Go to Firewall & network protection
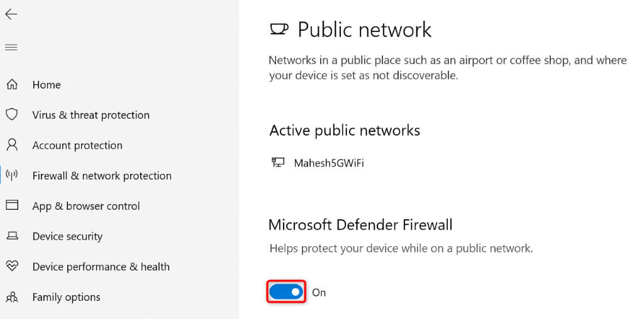Screen dimensions: 644x319 tap(102, 176)
